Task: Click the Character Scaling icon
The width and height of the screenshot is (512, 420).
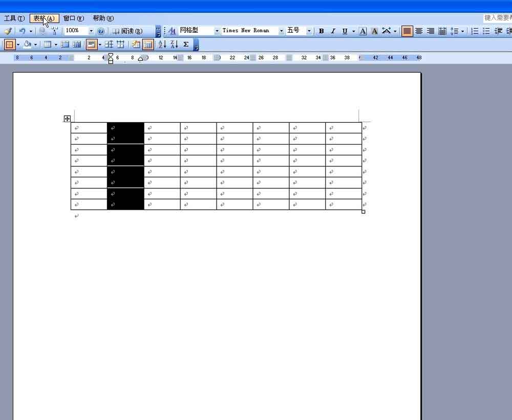Action: [x=386, y=31]
